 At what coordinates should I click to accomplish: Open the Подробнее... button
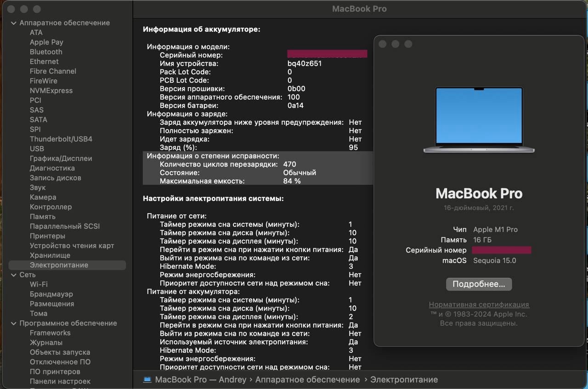[x=479, y=284]
